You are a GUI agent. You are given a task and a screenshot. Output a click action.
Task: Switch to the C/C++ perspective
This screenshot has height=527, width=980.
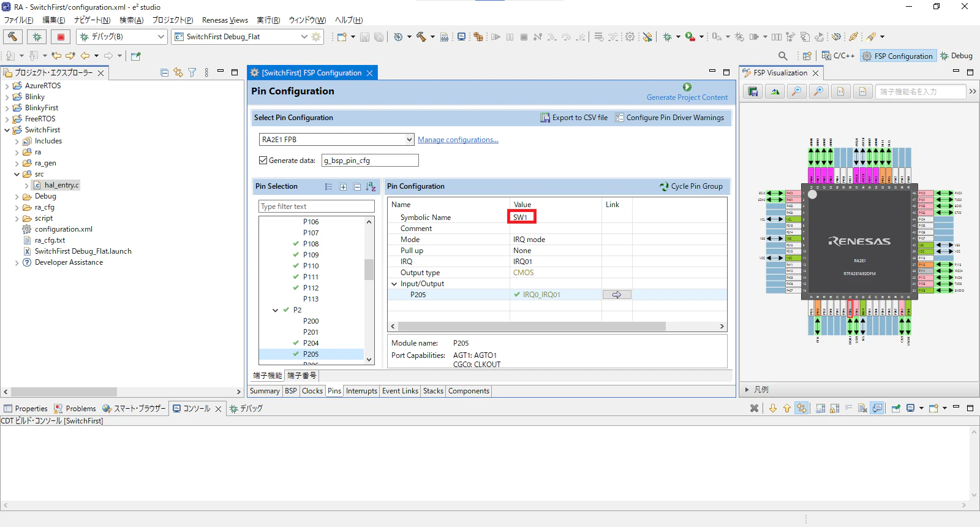(x=838, y=56)
